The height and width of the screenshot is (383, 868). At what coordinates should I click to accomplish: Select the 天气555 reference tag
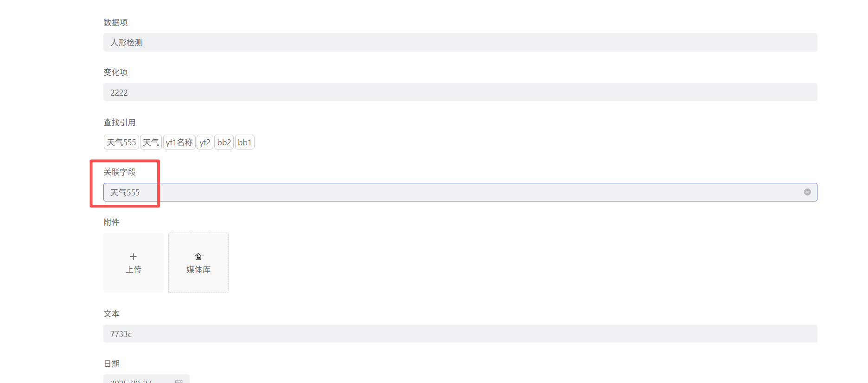121,142
